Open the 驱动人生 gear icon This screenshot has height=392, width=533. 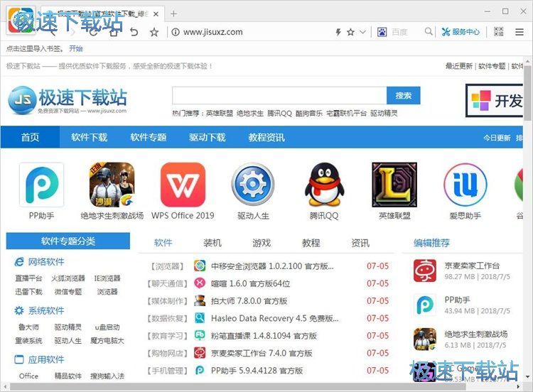(253, 185)
